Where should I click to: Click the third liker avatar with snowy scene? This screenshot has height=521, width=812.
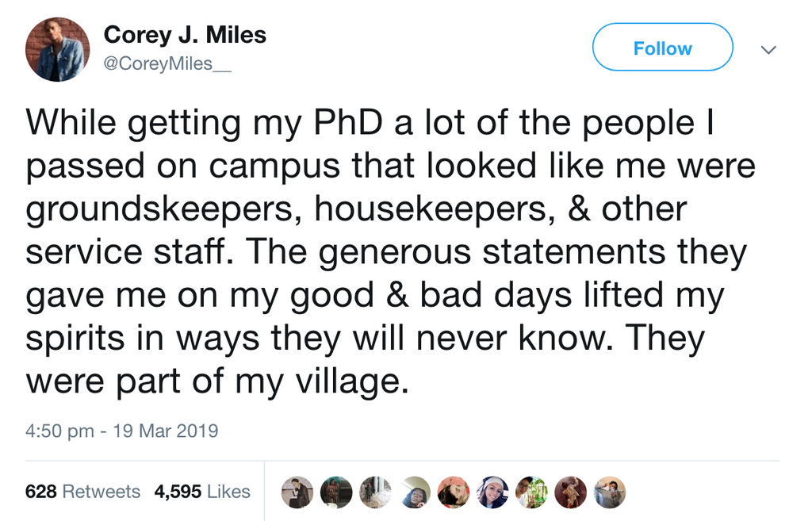click(x=375, y=492)
